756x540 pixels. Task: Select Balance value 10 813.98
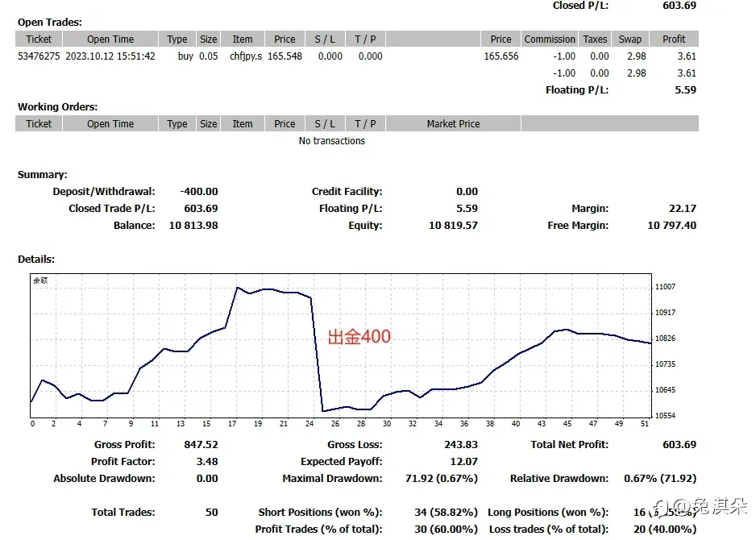[x=193, y=225]
